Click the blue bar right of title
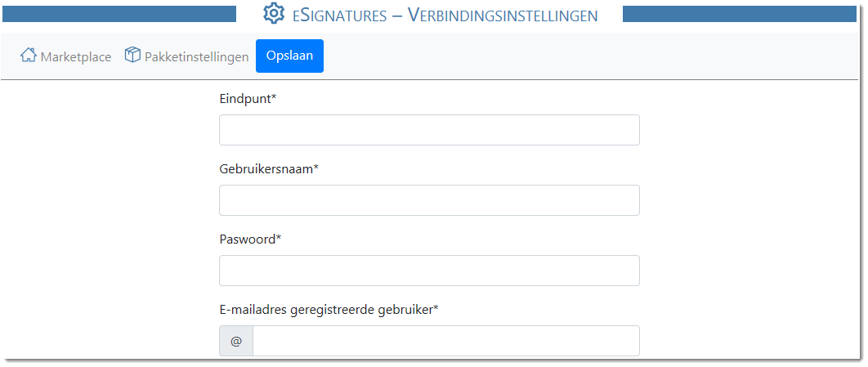Viewport: 868px width, 367px height. pyautogui.click(x=740, y=14)
